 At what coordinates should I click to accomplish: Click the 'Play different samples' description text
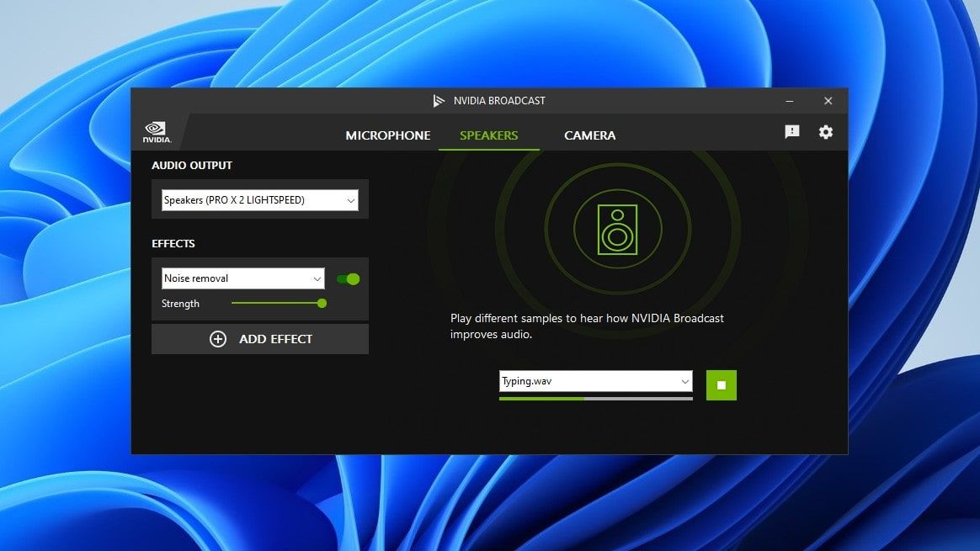click(587, 326)
